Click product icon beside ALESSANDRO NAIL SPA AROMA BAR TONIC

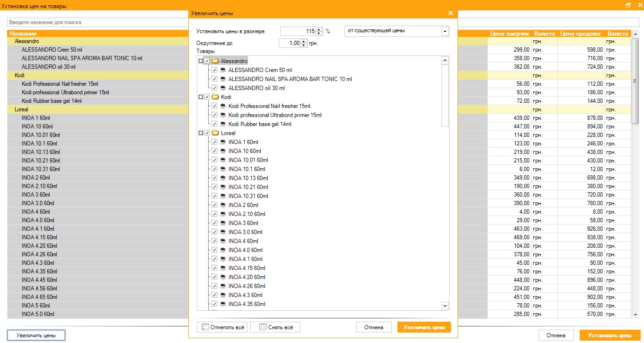222,79
